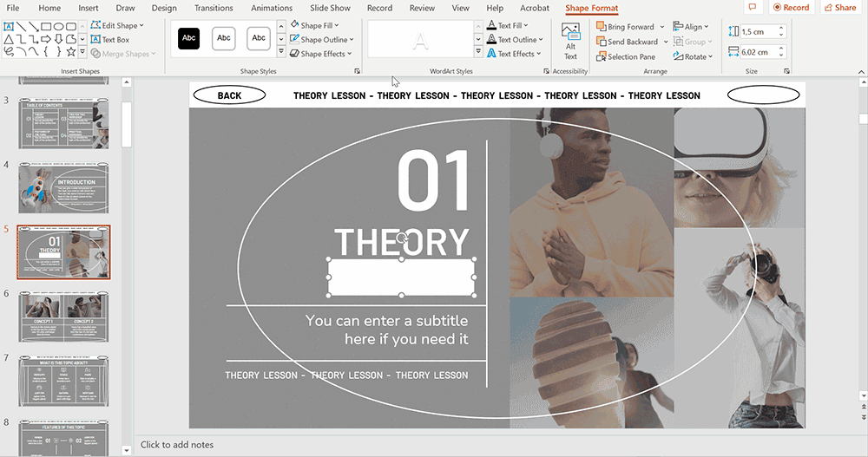Viewport: 868px width, 457px height.
Task: Open the Selection Pane
Action: coord(625,56)
